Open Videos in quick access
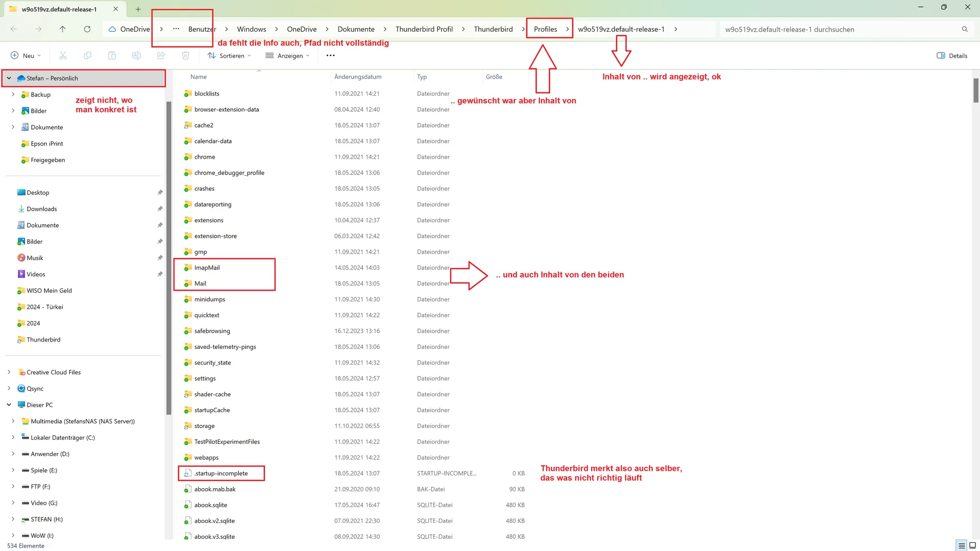The width and height of the screenshot is (980, 551). click(36, 274)
